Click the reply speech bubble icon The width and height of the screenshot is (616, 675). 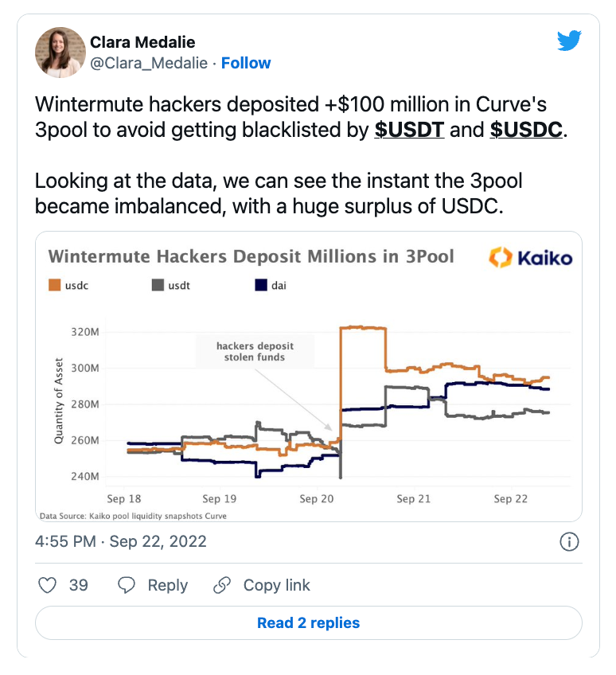point(127,586)
